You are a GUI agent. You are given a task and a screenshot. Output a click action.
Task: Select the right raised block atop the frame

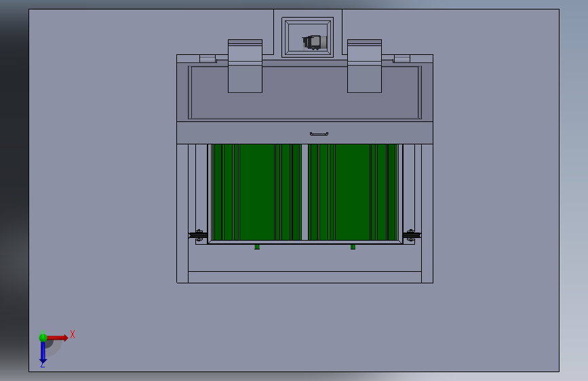364,66
